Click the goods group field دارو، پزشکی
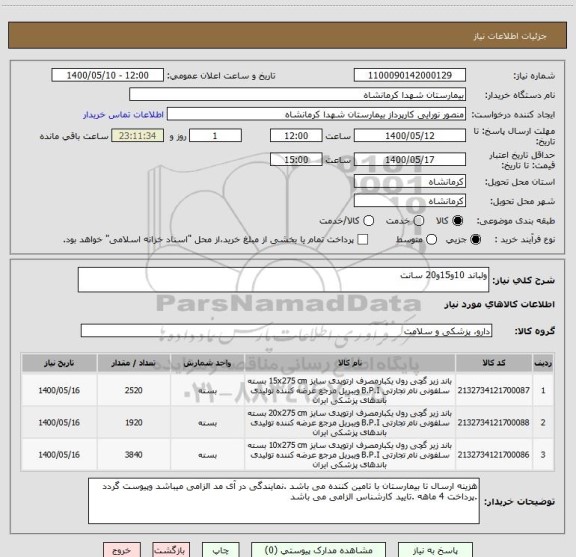576x557 pixels. (x=286, y=331)
